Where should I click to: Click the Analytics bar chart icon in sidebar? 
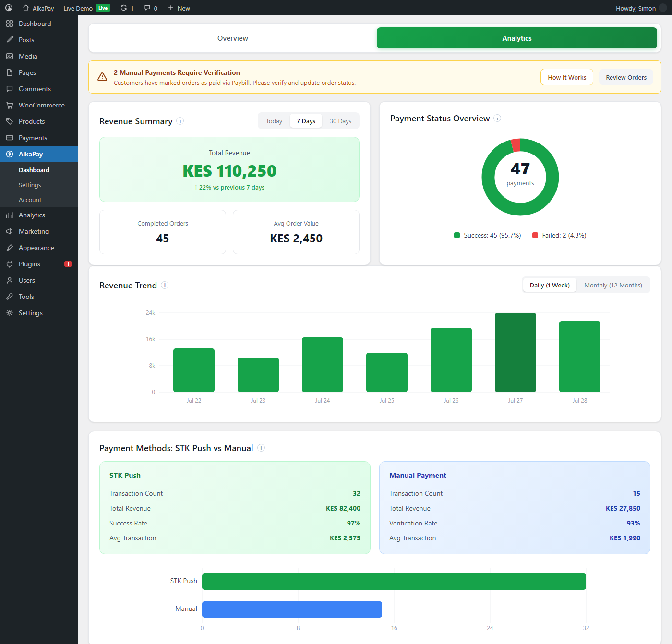tap(10, 215)
